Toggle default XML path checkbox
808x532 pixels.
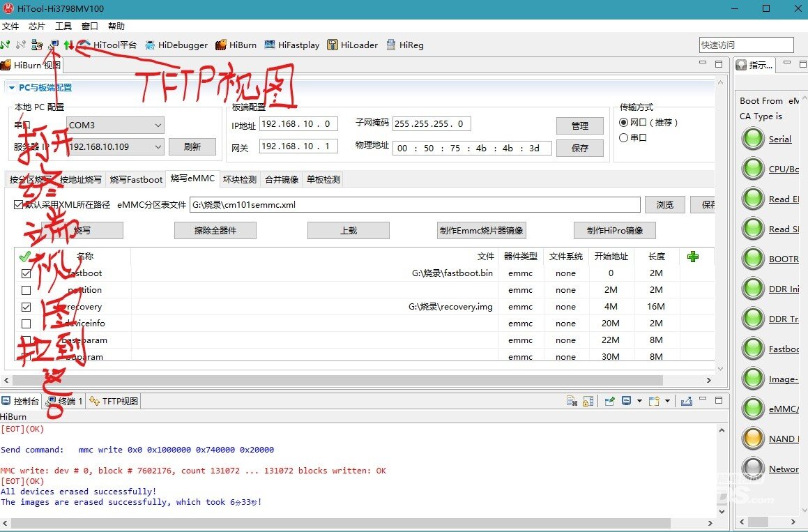coord(19,205)
